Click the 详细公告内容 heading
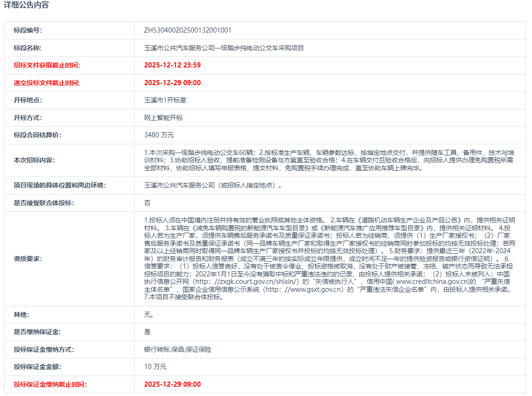Screen dimensions: 532x396 click(27, 6)
